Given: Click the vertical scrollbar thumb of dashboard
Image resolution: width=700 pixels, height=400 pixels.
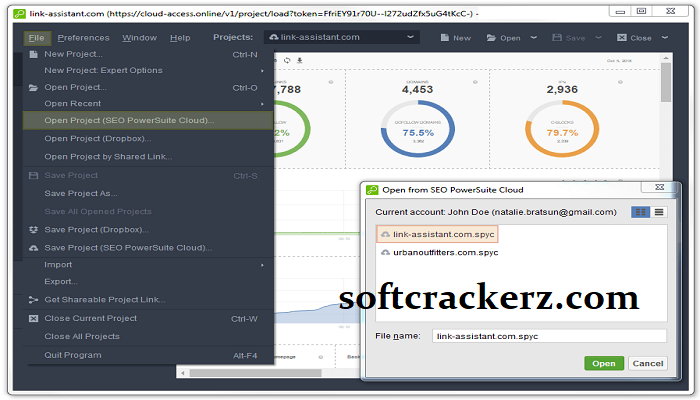Looking at the screenshot, I should [666, 82].
